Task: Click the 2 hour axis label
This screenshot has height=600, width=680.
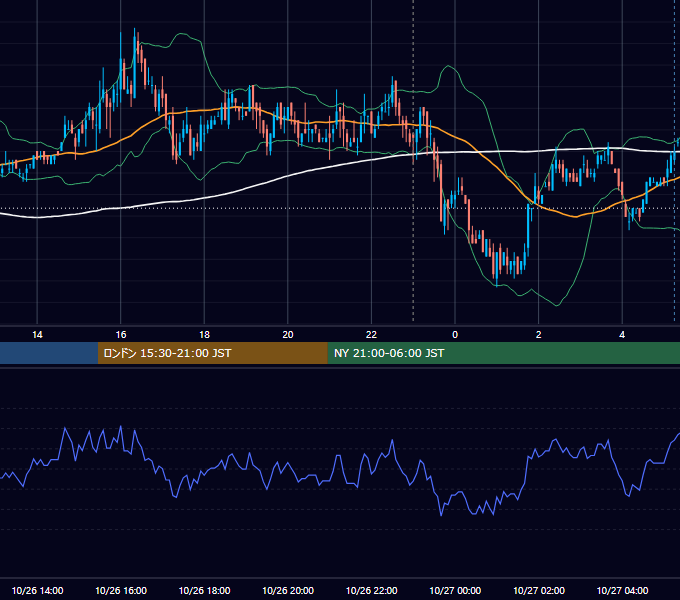Action: (x=539, y=335)
